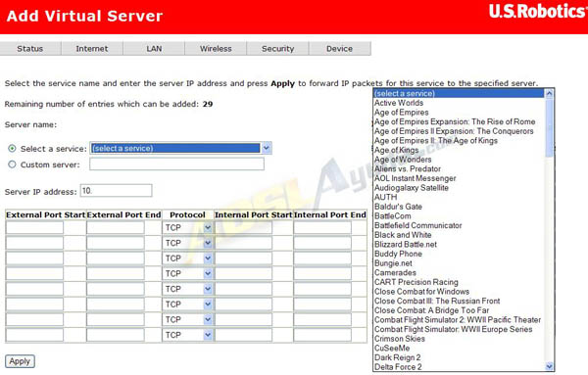Select 'Close Combat for Windows' service
This screenshot has height=375, width=588.
[x=459, y=292]
